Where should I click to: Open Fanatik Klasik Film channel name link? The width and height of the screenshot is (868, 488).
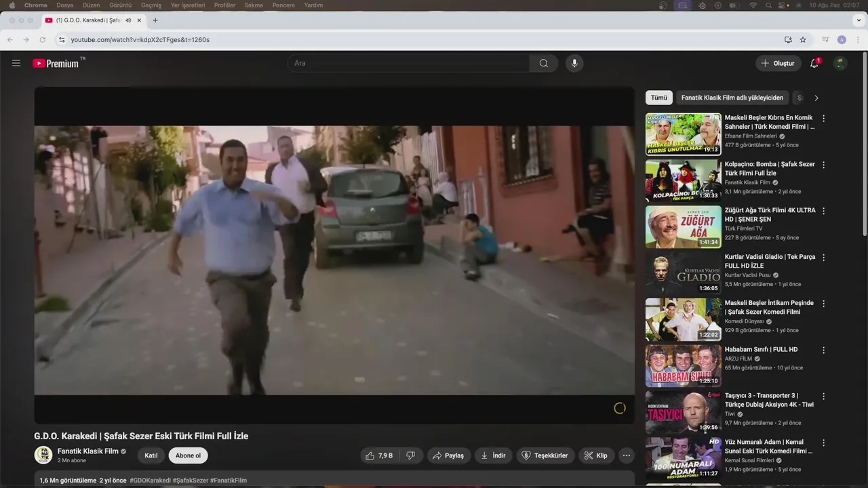pyautogui.click(x=88, y=451)
